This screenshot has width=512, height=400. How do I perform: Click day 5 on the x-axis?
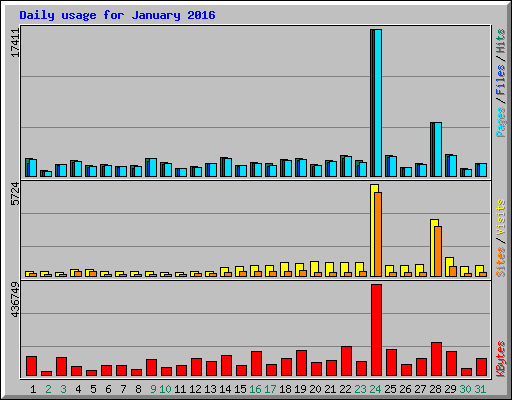93,389
